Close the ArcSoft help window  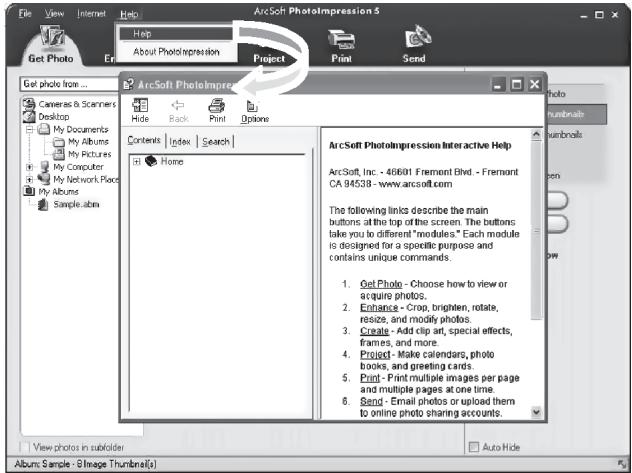point(534,85)
